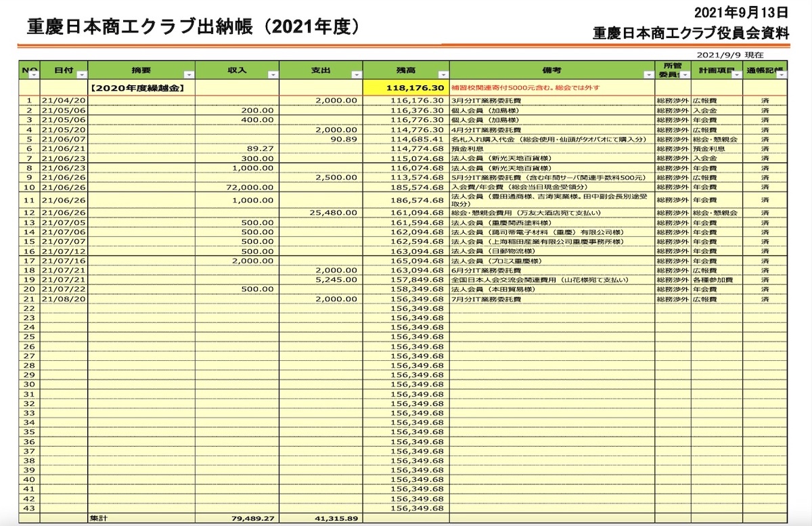Select the 全国日本人会交流会関連費用 remark cell
The height and width of the screenshot is (526, 812).
coord(551,280)
